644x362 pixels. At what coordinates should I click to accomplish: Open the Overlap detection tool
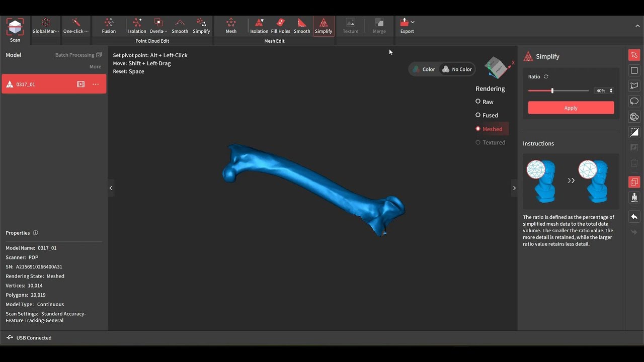158,26
